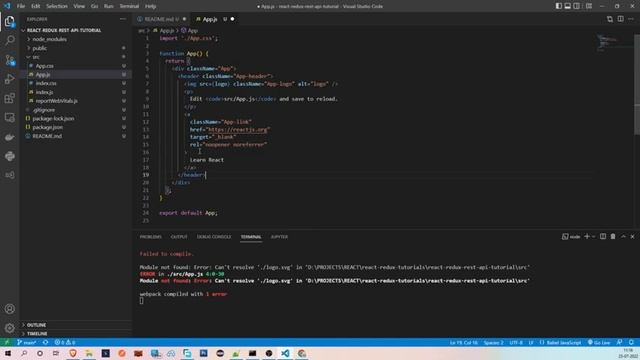The width and height of the screenshot is (640, 360).
Task: Customize layout icon in title bar
Action: click(x=589, y=6)
